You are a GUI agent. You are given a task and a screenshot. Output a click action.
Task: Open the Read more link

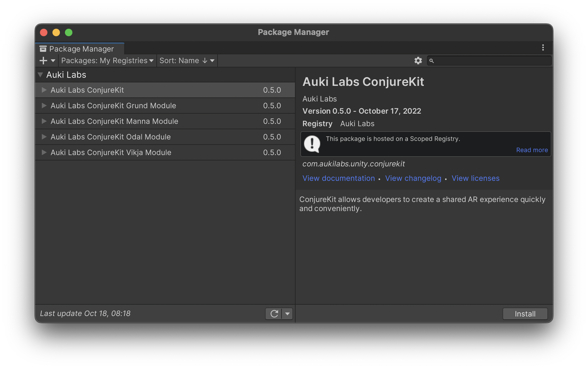(532, 150)
